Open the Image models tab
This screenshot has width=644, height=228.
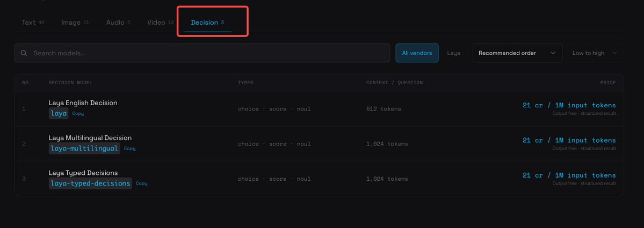(75, 23)
